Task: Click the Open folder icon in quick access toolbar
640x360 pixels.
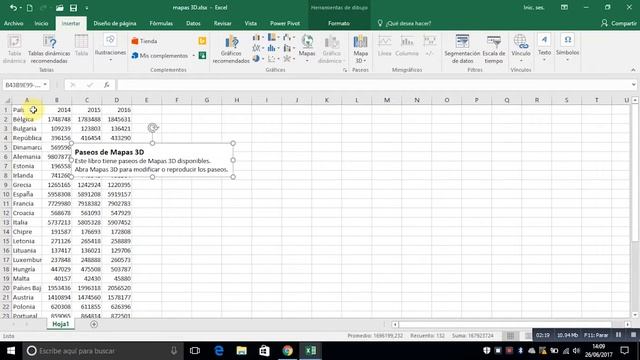Action: point(60,8)
